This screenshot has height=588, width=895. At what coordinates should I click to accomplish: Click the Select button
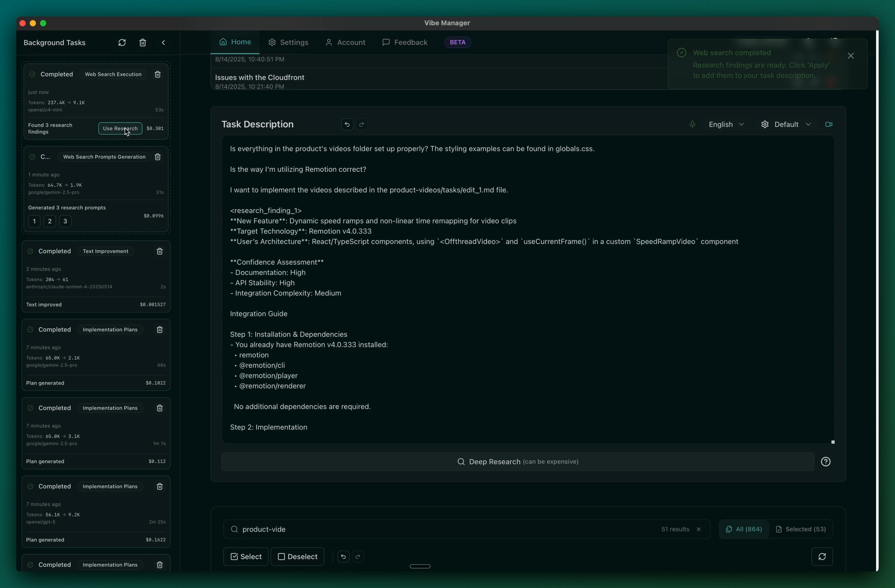(x=246, y=556)
